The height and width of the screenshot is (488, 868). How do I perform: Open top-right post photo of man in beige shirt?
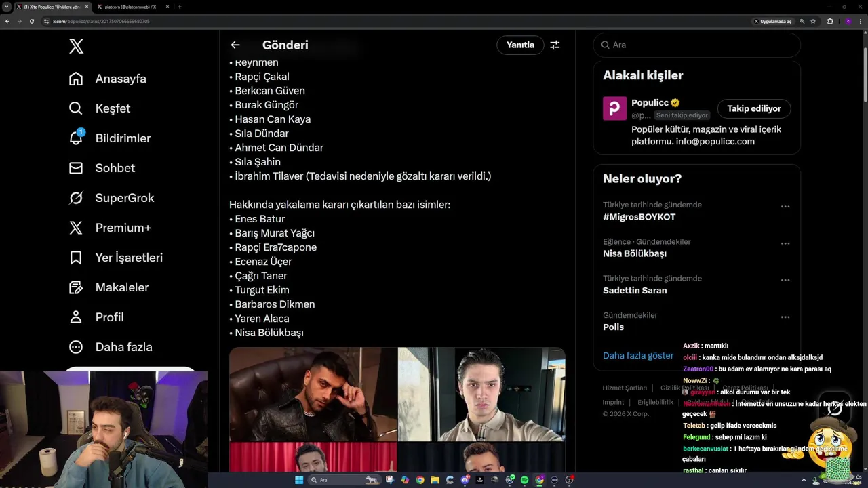click(481, 394)
